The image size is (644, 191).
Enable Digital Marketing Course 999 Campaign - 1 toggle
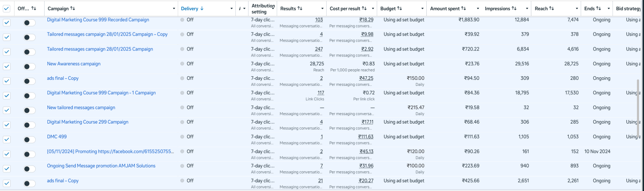(x=29, y=96)
